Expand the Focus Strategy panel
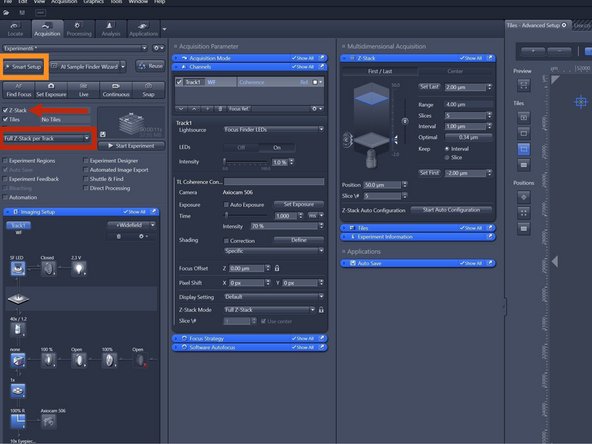The height and width of the screenshot is (444, 592). point(250,338)
